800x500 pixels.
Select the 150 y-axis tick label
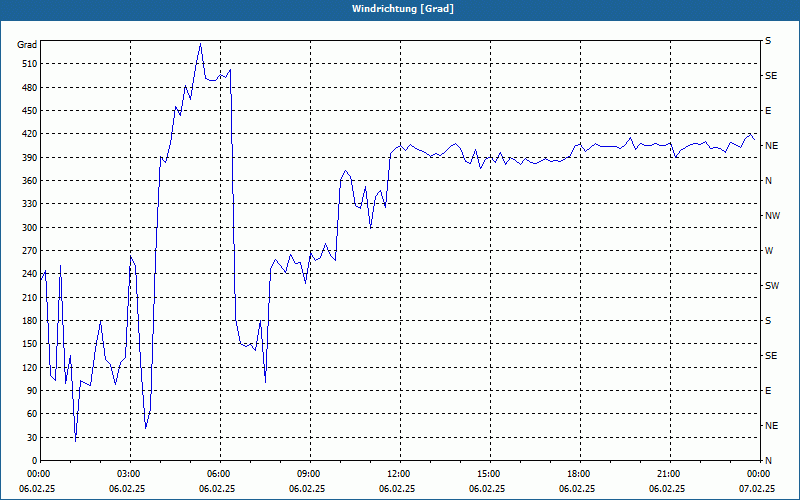30,344
